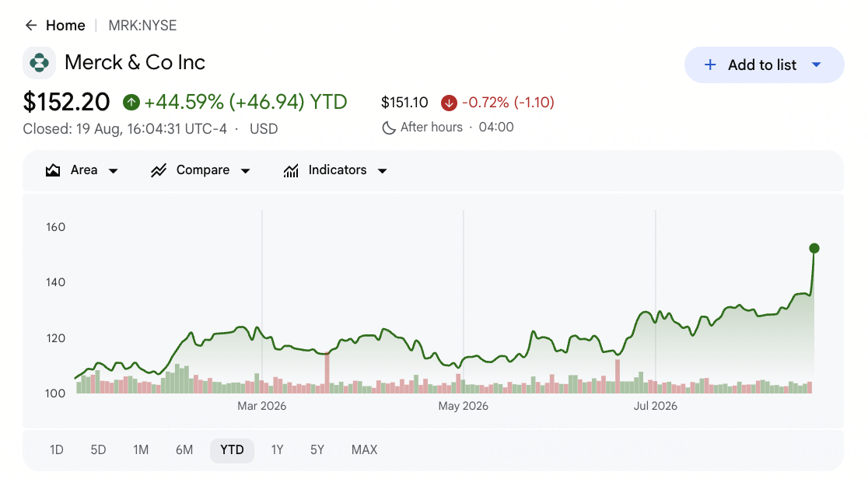Click the Indicators chart icon

(x=291, y=170)
